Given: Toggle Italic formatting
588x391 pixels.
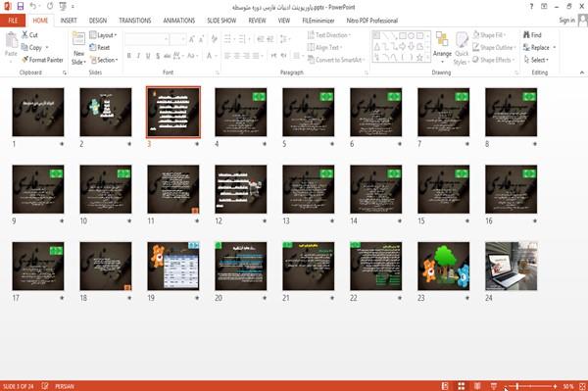Looking at the screenshot, I should pyautogui.click(x=138, y=56).
